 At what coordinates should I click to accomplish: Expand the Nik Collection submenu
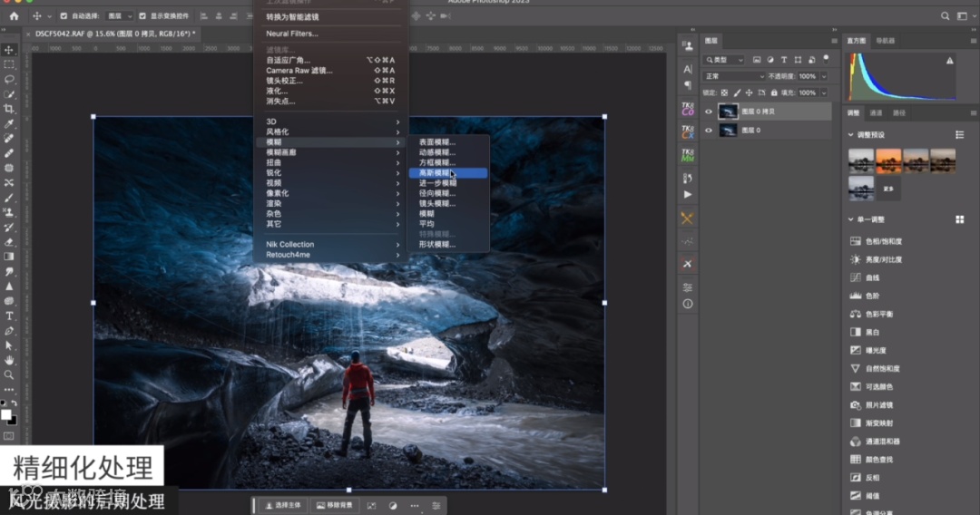point(332,244)
